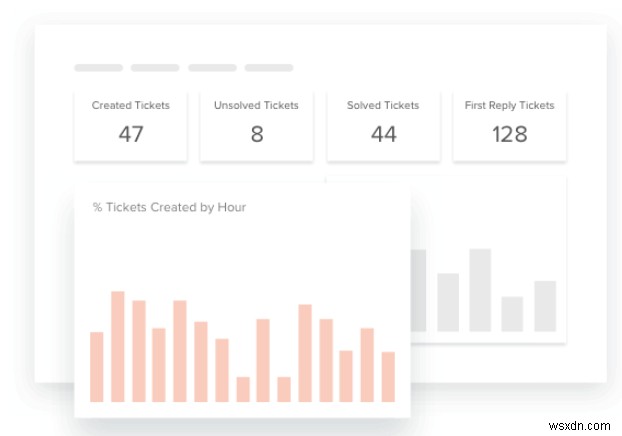
Task: Choose the fourth gray placeholder tab
Action: coord(269,68)
